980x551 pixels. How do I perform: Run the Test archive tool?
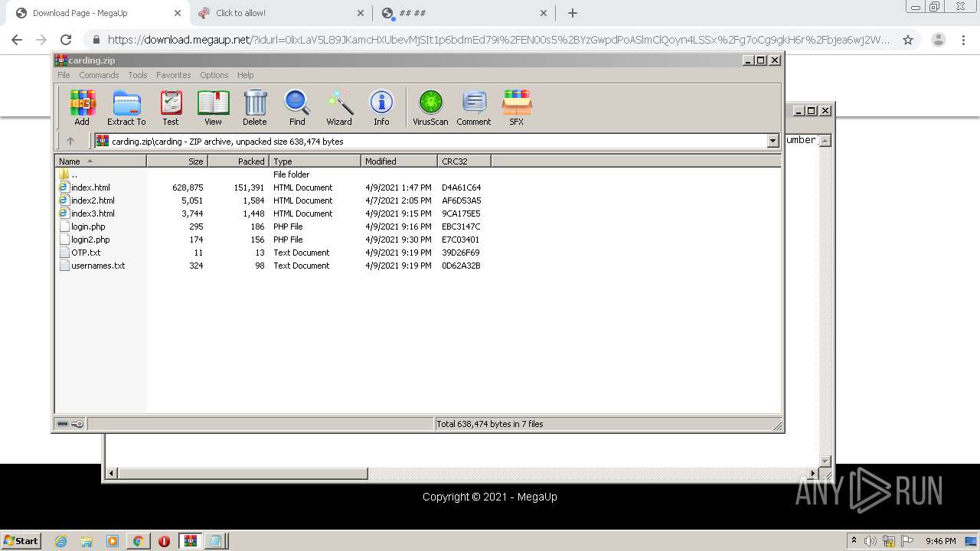pos(171,107)
